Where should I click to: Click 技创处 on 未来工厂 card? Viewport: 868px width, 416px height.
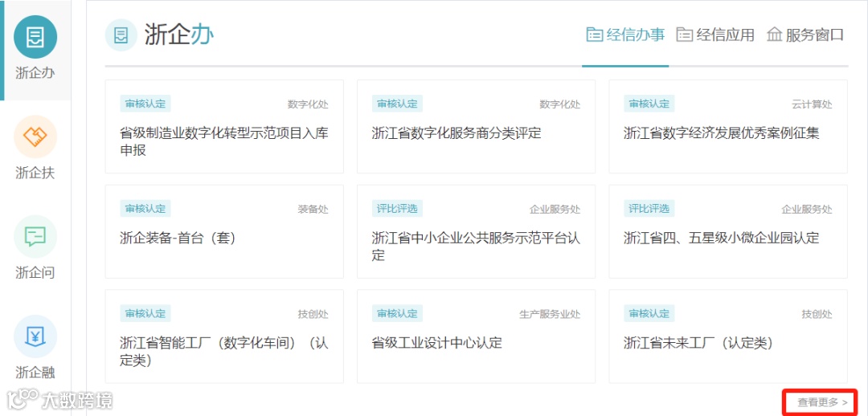tap(817, 314)
